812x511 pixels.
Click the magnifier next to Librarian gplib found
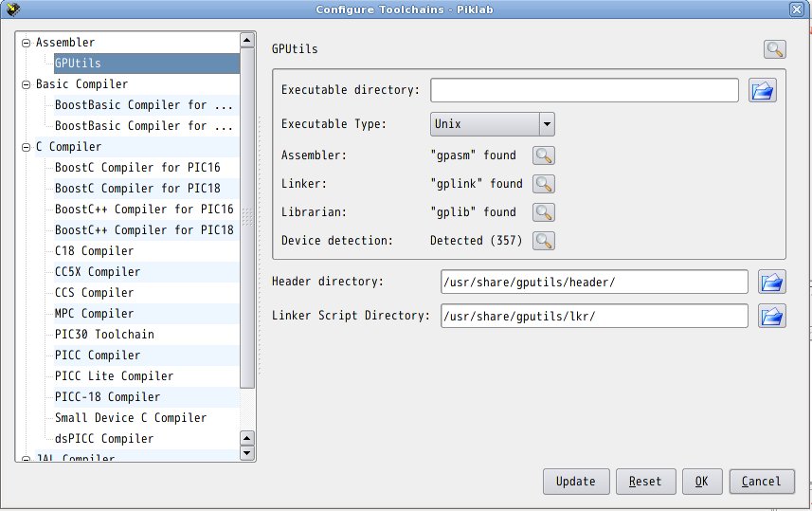[543, 212]
